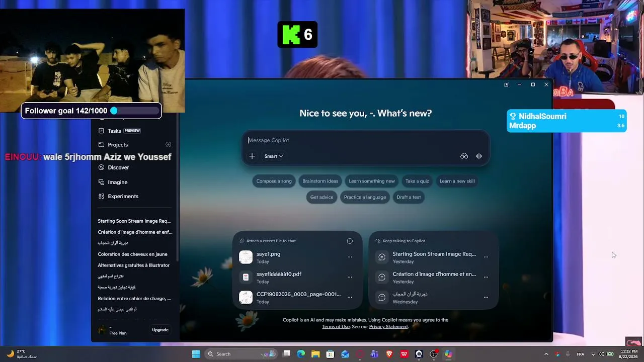The height and width of the screenshot is (362, 644).
Task: Open more options for Création d'image chat
Action: 486,277
